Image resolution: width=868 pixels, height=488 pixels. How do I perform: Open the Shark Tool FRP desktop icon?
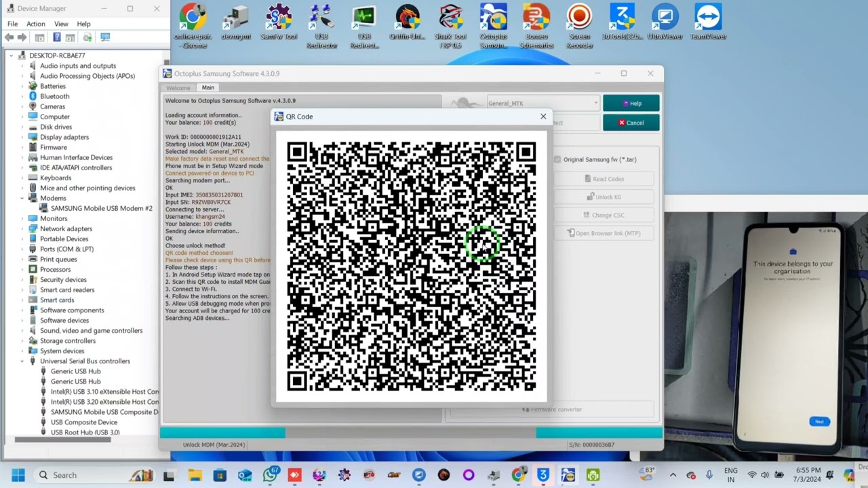(x=450, y=26)
